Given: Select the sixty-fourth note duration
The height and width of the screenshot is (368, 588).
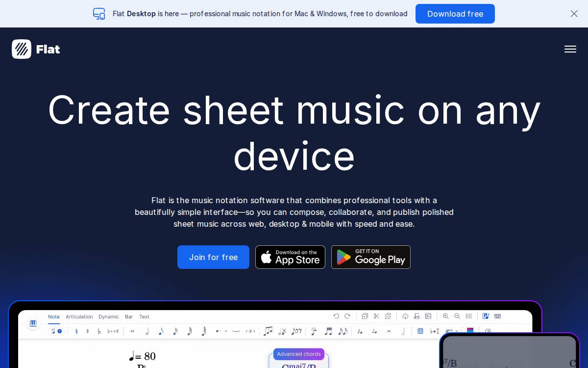Looking at the screenshot, I should pos(204,332).
